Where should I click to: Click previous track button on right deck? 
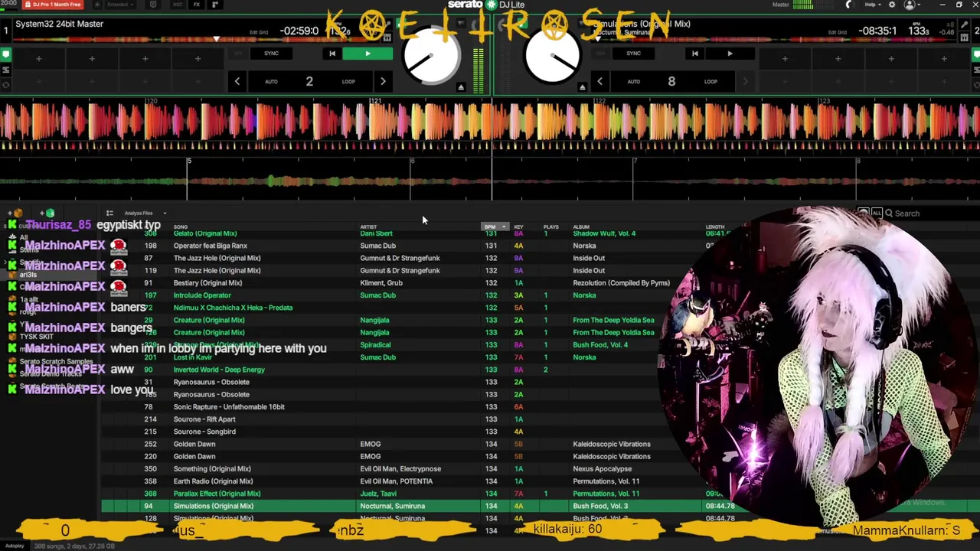[x=694, y=54]
